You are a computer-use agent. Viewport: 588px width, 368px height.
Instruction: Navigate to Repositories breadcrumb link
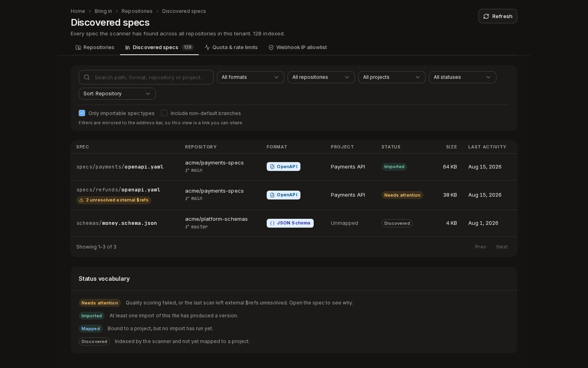coord(137,11)
